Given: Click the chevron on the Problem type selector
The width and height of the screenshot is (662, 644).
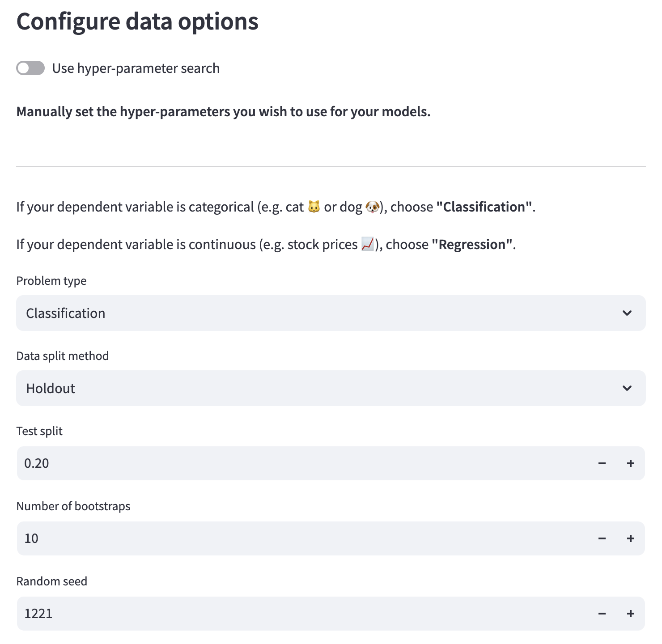Looking at the screenshot, I should 627,313.
